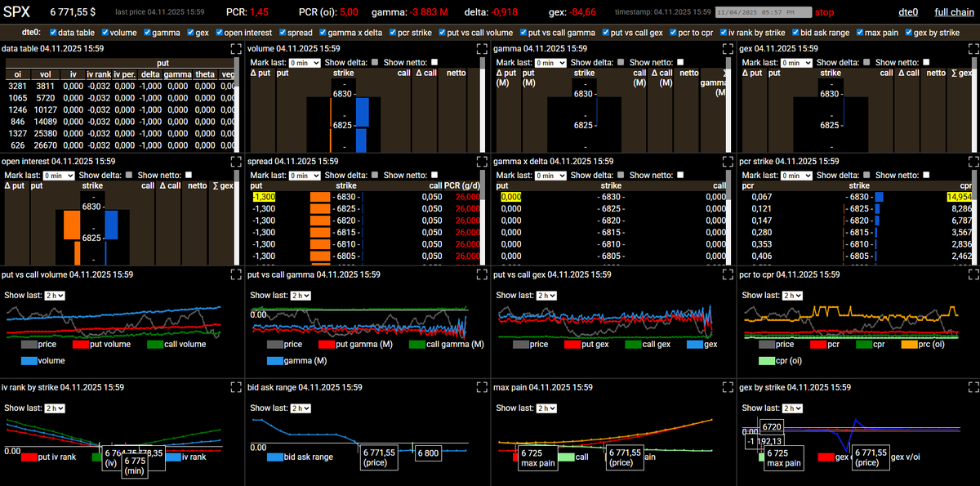
Task: Expand the gamma x delta panel fullscreen
Action: click(728, 162)
